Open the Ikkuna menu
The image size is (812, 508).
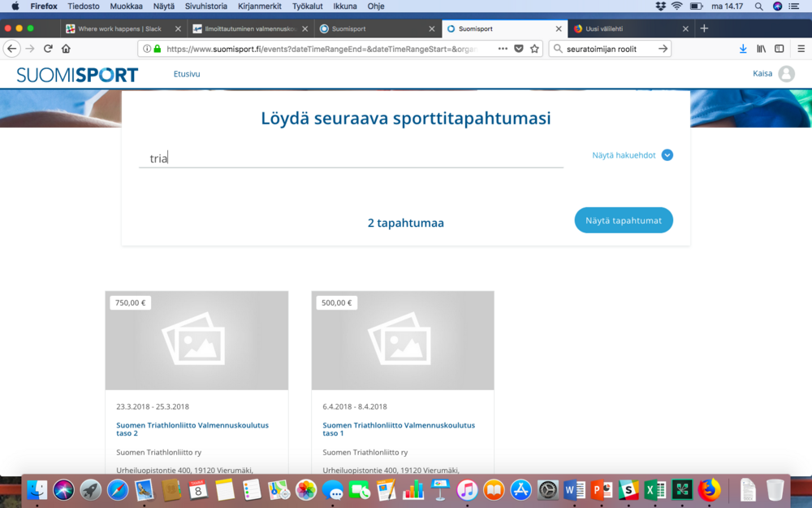coord(345,7)
